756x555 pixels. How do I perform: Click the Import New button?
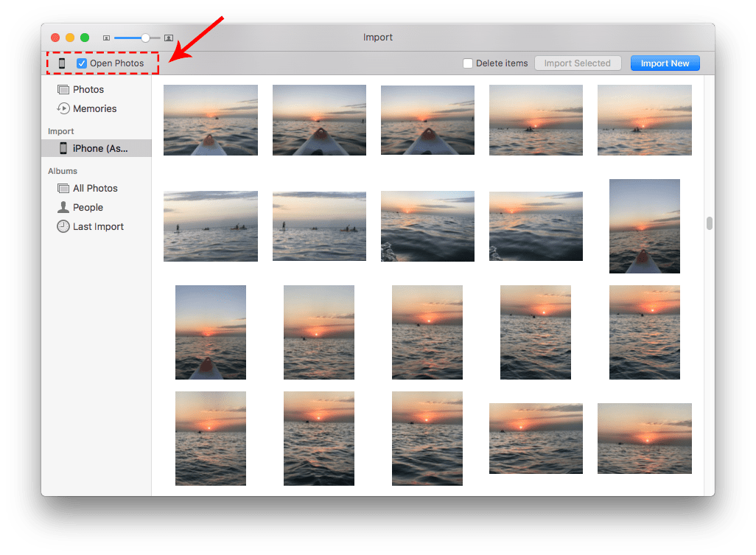coord(665,63)
